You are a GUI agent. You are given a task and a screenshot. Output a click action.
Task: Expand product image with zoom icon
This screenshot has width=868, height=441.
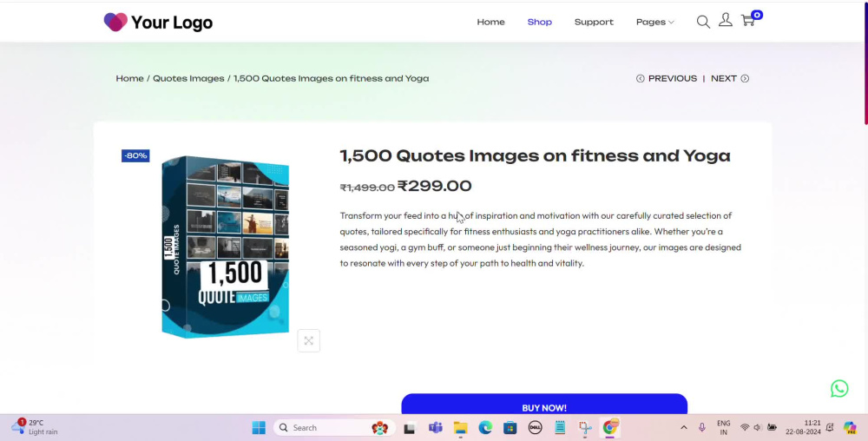tap(308, 340)
